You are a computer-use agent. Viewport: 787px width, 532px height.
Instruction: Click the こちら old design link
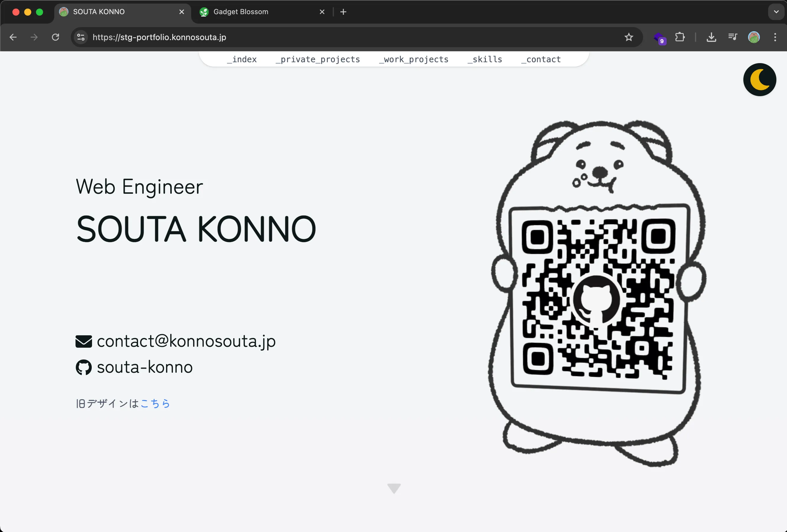tap(155, 403)
